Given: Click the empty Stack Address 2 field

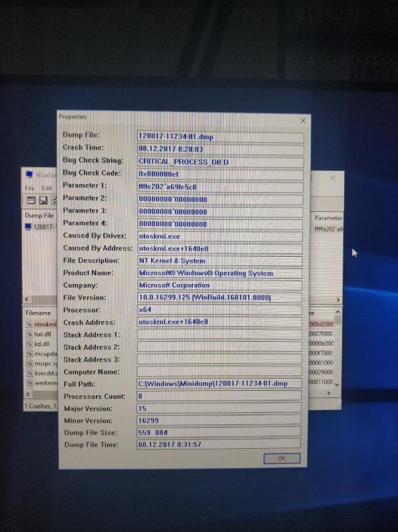Looking at the screenshot, I should (x=220, y=346).
